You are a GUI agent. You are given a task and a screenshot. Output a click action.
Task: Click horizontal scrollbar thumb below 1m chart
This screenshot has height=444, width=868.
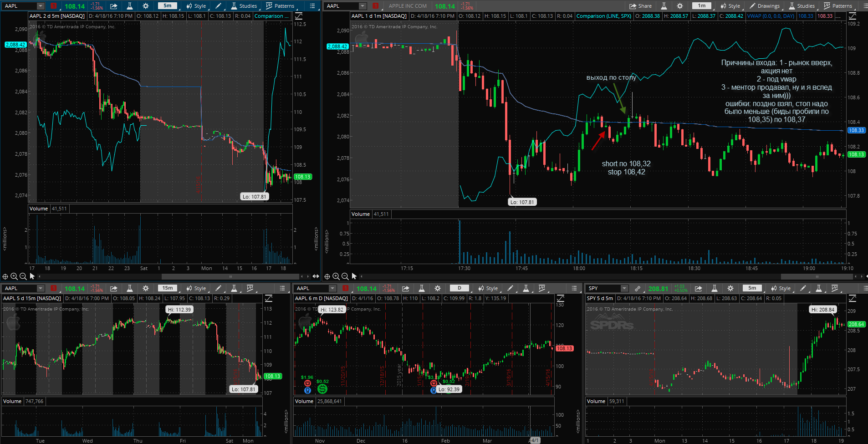pyautogui.click(x=817, y=276)
